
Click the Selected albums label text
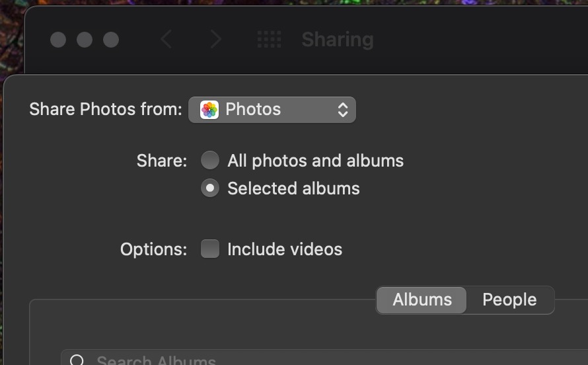coord(293,188)
